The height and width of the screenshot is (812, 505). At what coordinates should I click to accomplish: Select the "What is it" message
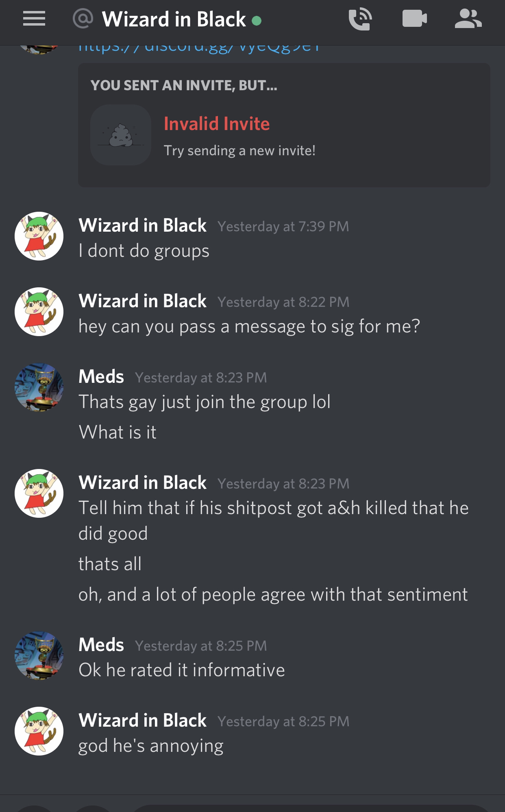118,432
